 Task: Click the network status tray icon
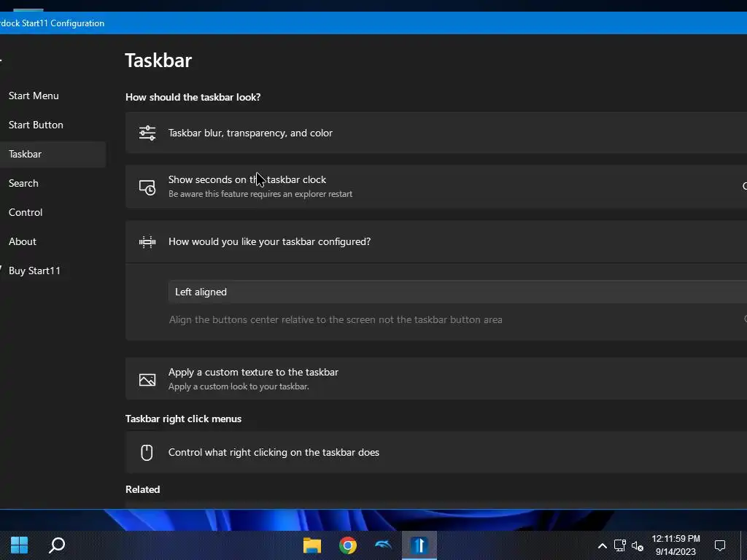[x=619, y=545]
